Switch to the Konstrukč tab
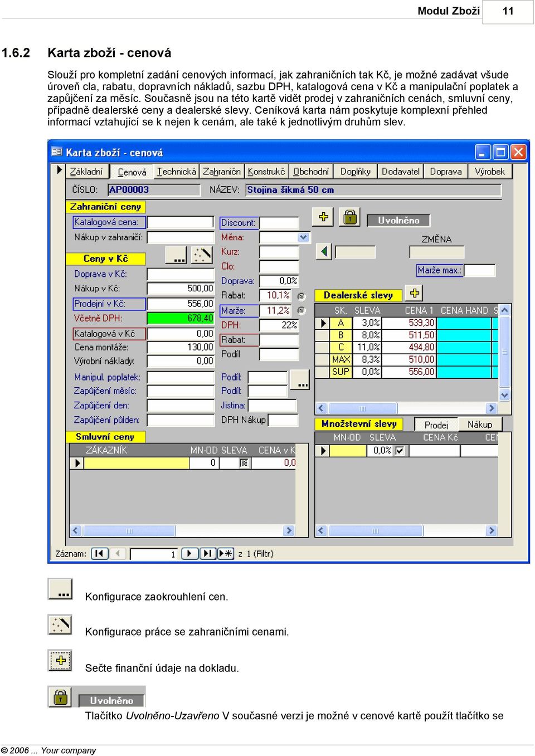 point(266,172)
